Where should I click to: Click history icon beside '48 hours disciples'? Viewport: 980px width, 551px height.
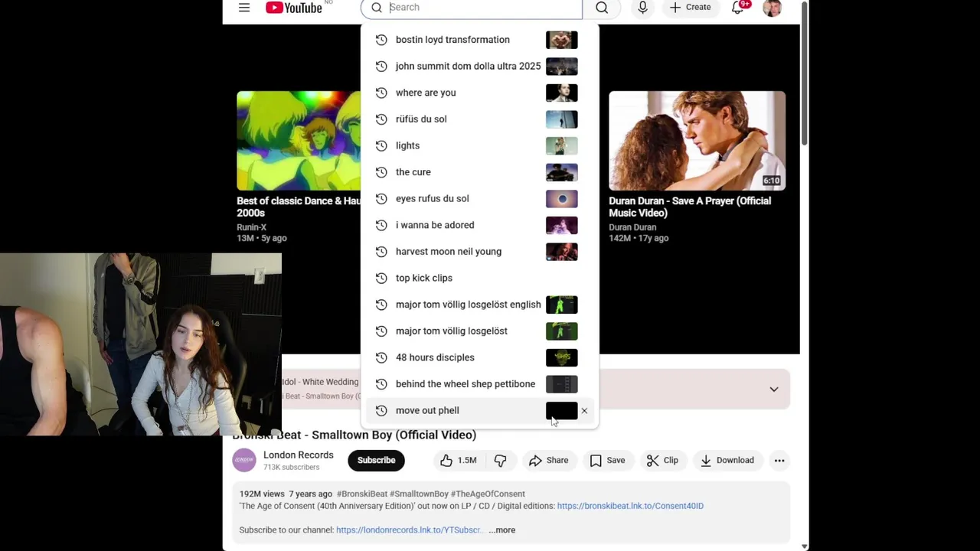coord(381,357)
